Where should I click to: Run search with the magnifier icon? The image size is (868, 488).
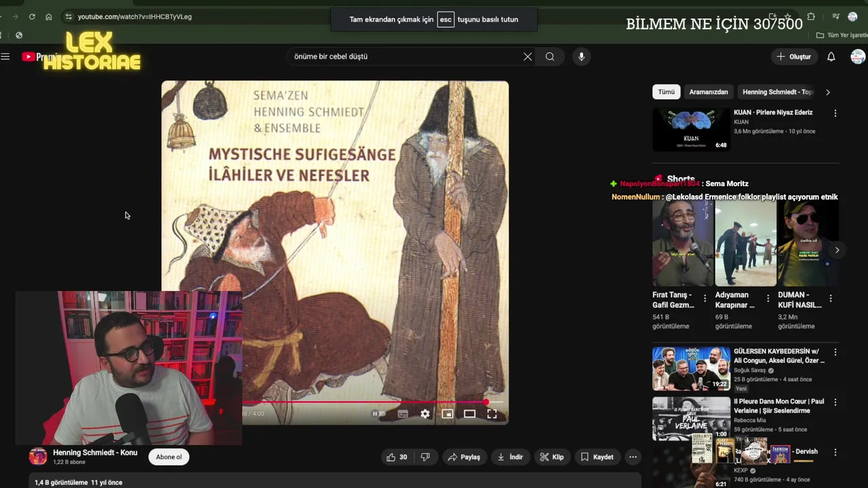tap(550, 57)
